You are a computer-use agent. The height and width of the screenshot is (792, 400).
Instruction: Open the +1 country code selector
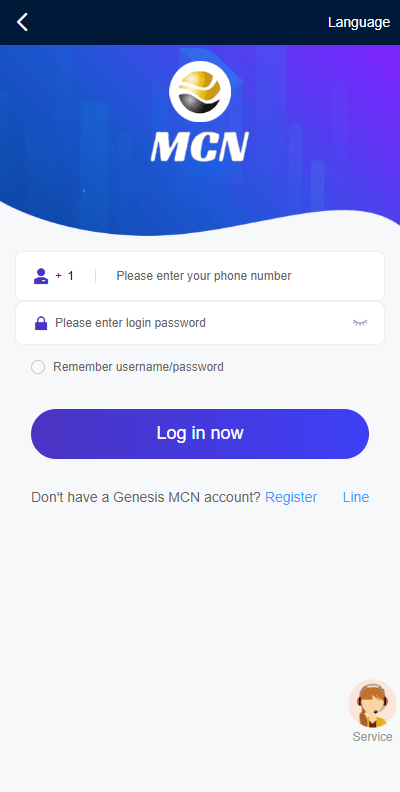click(65, 276)
